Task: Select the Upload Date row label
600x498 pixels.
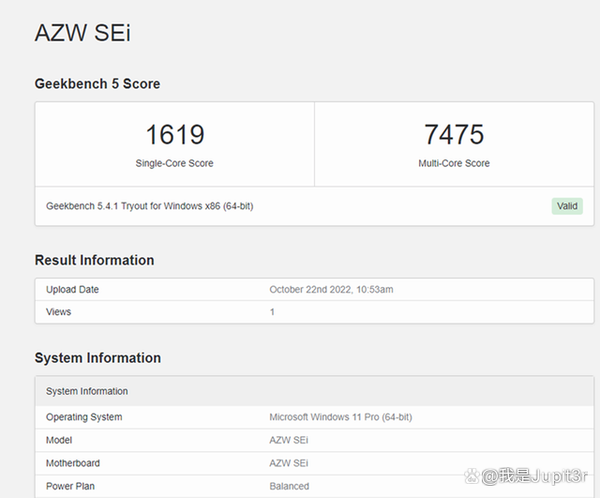Action: (x=73, y=290)
